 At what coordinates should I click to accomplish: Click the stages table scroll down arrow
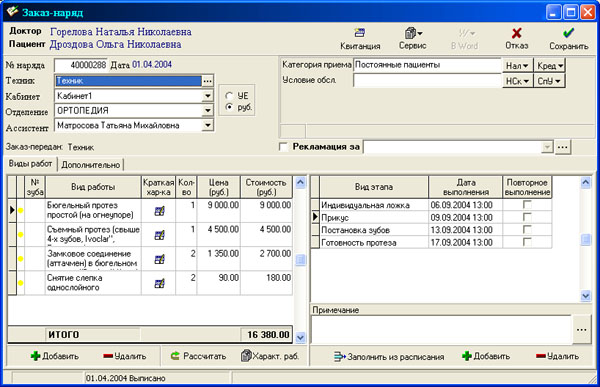(585, 296)
